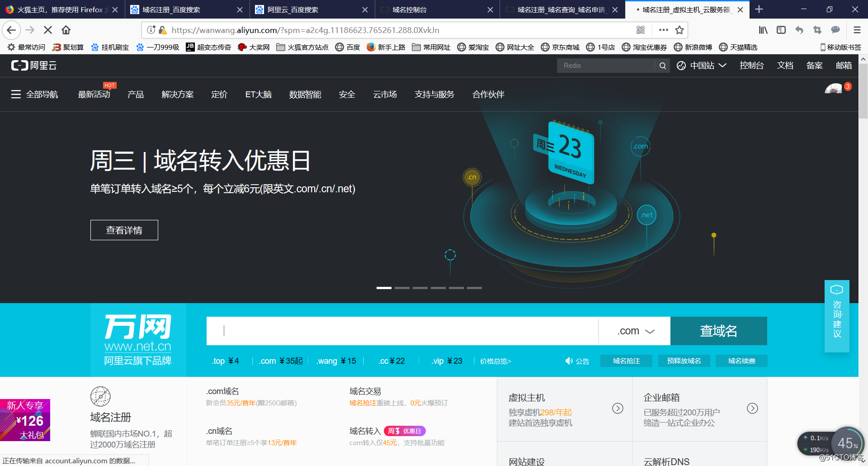Open the .cn域名 link
The image size is (868, 466).
pyautogui.click(x=219, y=431)
